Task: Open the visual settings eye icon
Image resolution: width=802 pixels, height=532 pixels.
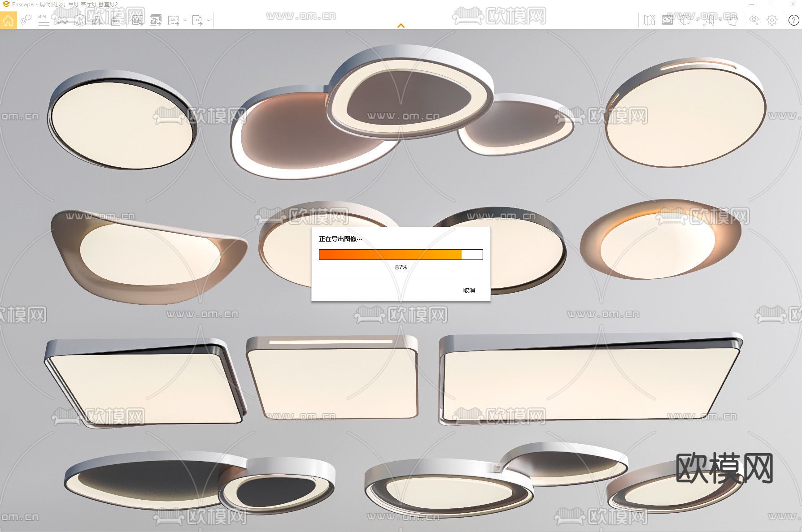Action: click(x=754, y=20)
